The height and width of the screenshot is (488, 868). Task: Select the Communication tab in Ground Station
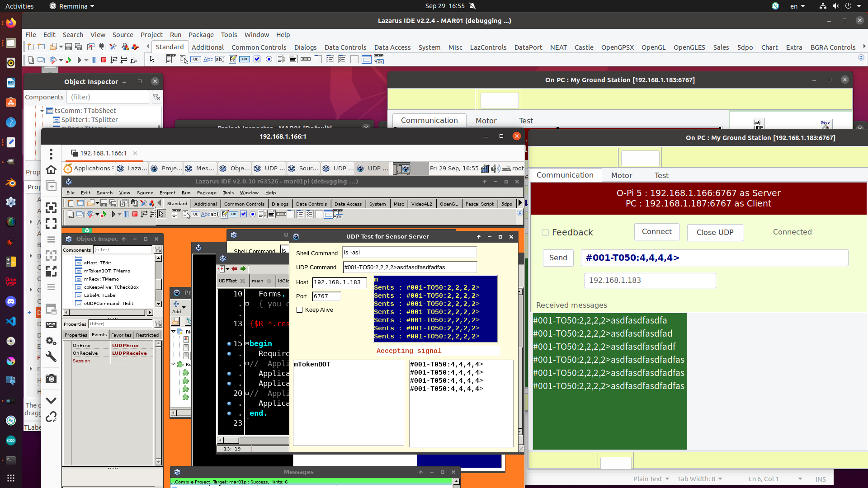tap(565, 174)
